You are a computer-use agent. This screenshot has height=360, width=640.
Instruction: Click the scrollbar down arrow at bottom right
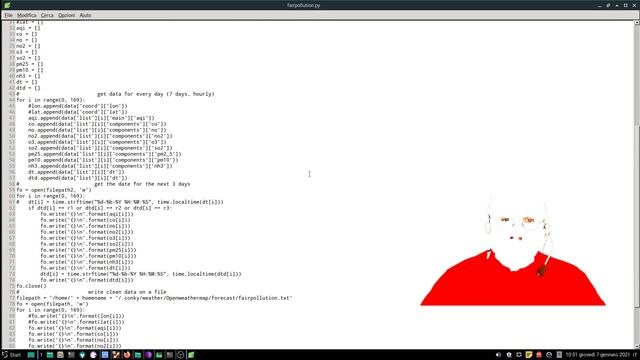(637, 346)
